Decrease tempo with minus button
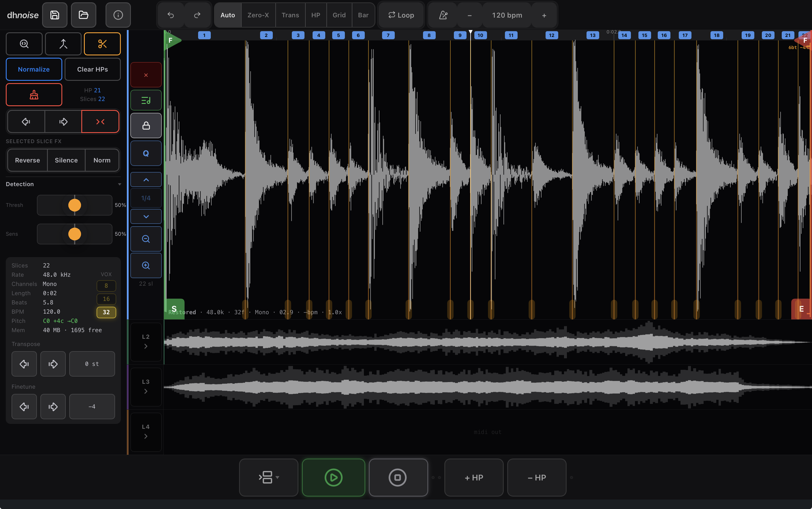This screenshot has height=509, width=812. 469,15
